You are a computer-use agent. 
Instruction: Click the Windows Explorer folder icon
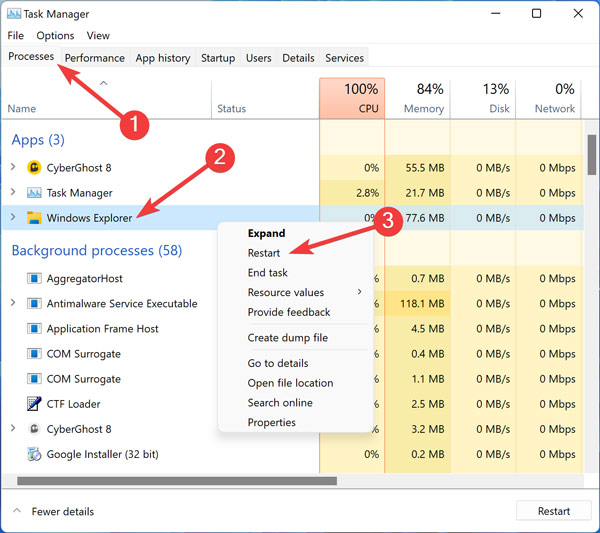point(34,218)
